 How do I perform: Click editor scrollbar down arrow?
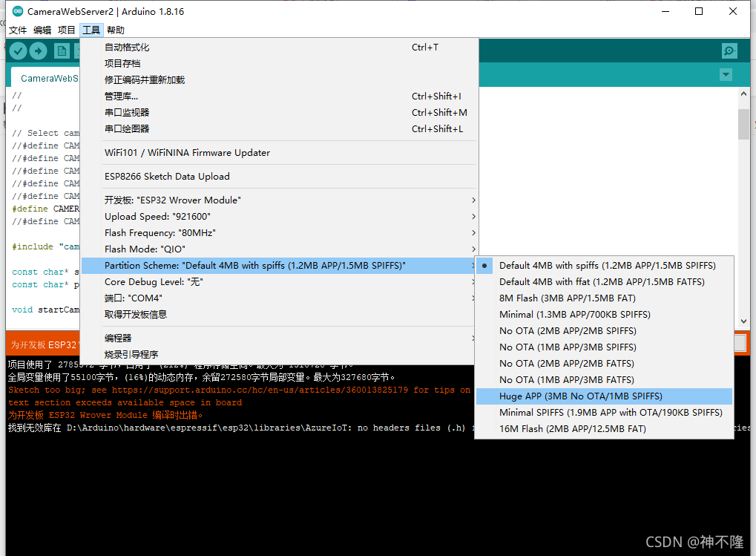point(743,321)
